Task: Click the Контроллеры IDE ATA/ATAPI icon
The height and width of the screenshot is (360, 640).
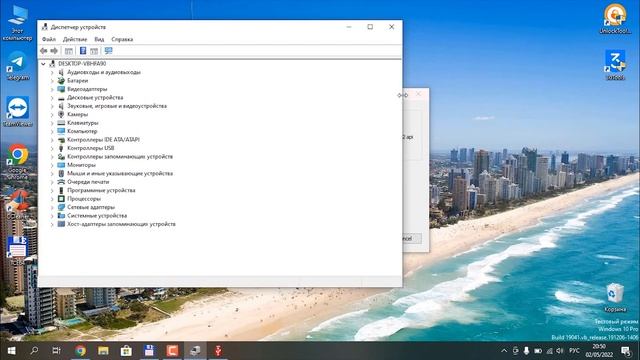Action: click(x=61, y=140)
